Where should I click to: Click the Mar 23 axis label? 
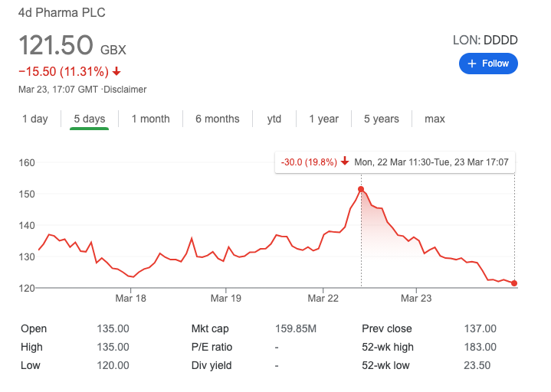(416, 299)
